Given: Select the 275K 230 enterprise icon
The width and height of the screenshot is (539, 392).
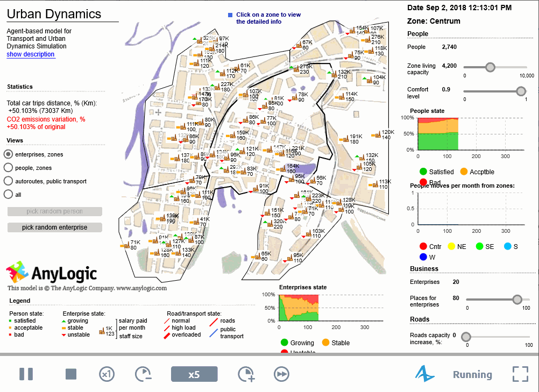Looking at the screenshot, I should click(x=296, y=69).
